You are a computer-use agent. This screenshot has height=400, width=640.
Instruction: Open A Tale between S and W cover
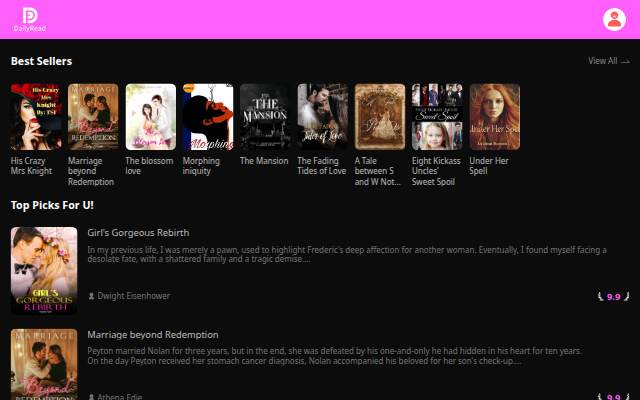click(380, 117)
